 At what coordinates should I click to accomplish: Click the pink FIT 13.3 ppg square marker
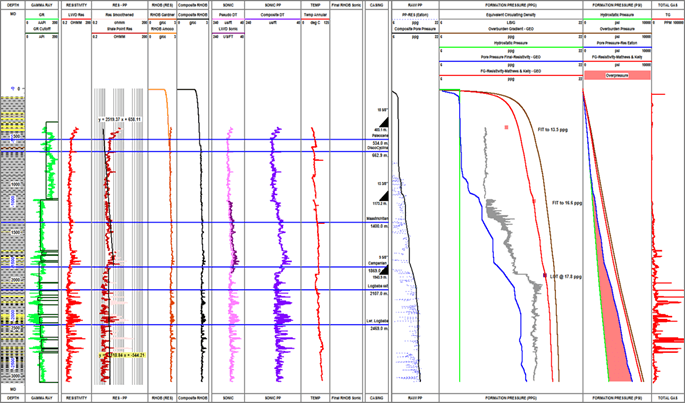[x=506, y=127]
